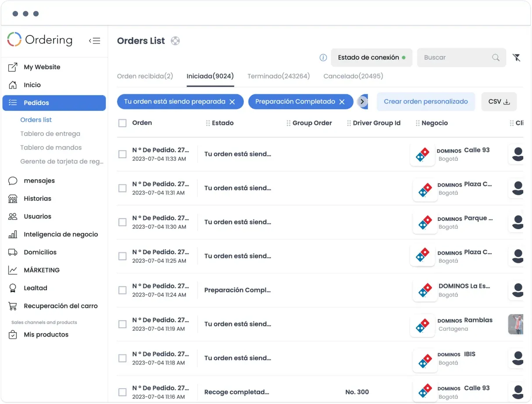Open Domicilios truck icon

click(13, 252)
